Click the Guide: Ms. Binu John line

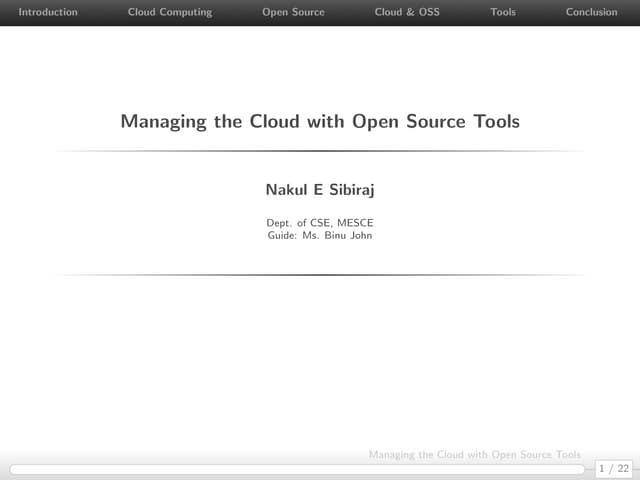[320, 236]
